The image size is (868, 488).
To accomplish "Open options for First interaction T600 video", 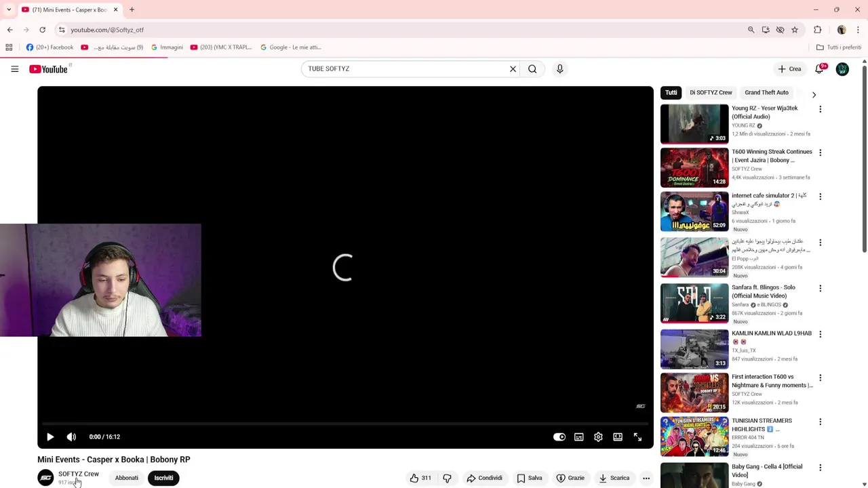I will [820, 378].
